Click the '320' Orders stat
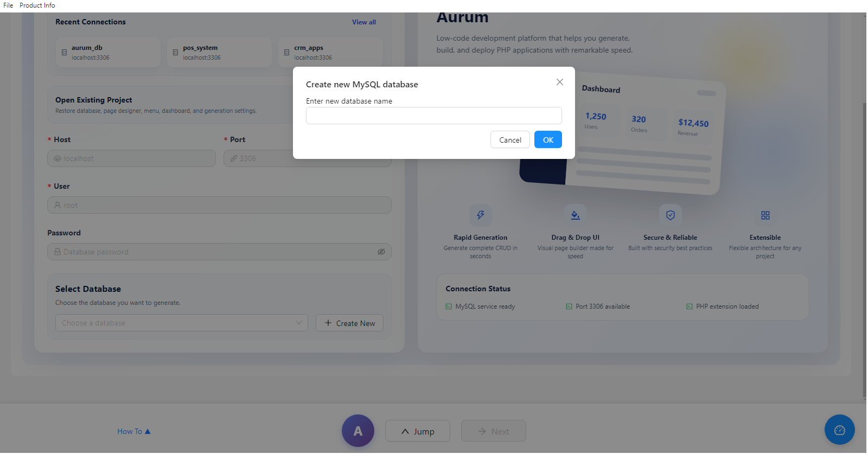 tap(639, 123)
